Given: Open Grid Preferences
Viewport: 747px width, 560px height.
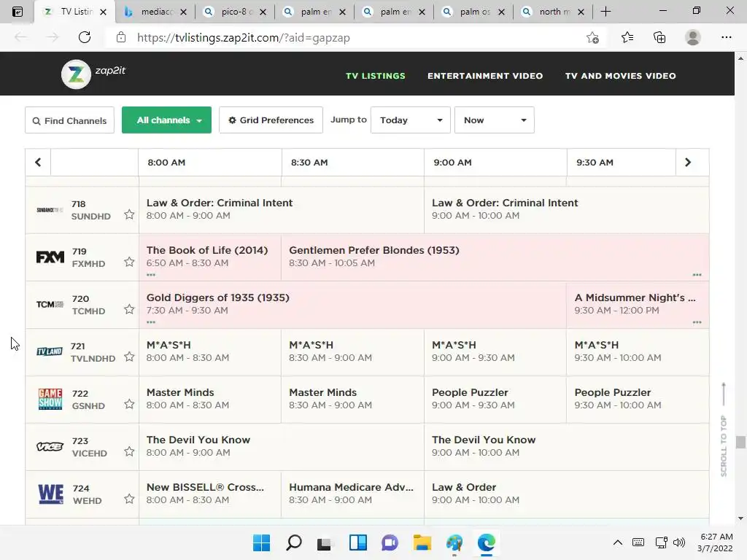Looking at the screenshot, I should pos(271,120).
